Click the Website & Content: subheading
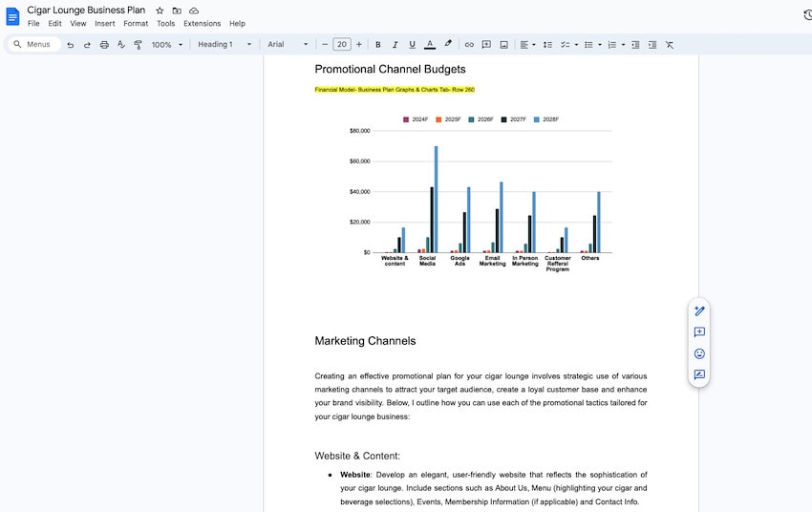 coord(357,456)
